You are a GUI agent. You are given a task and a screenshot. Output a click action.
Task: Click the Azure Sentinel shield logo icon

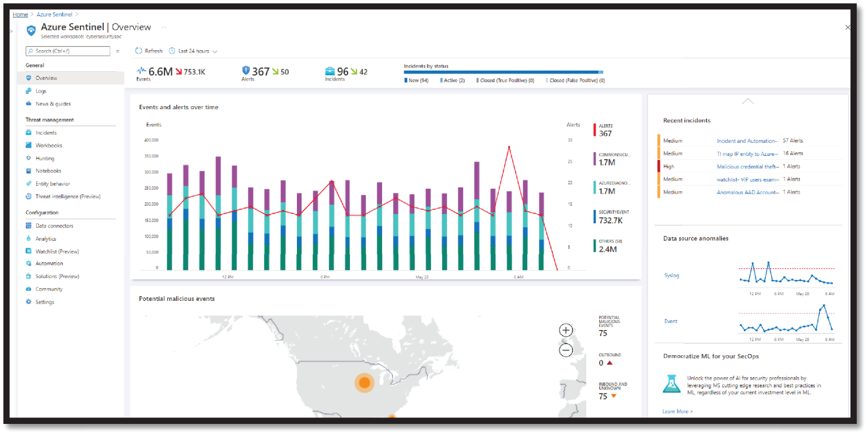coord(32,29)
